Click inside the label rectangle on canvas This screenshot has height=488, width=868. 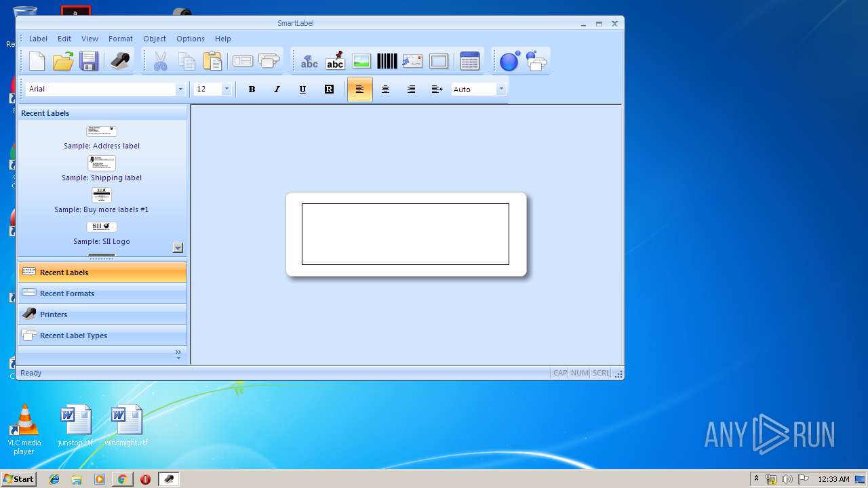pyautogui.click(x=406, y=234)
